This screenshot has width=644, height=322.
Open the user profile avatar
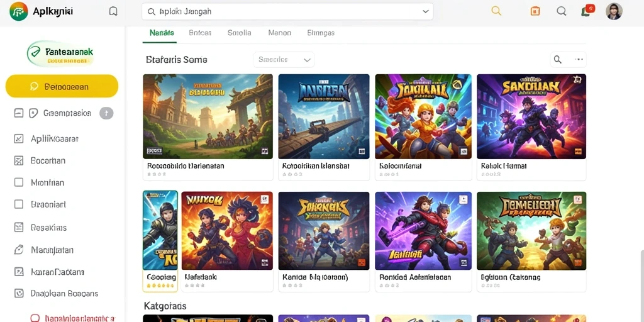[614, 11]
